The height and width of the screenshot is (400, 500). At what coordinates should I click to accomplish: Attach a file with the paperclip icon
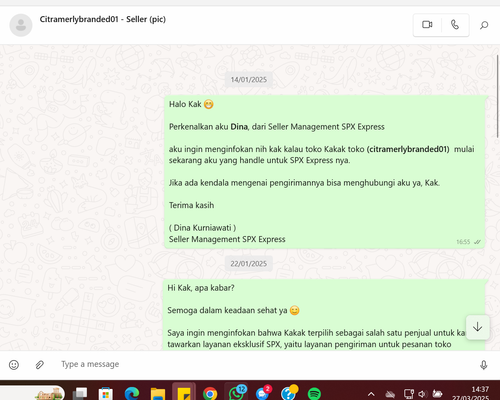coord(40,365)
